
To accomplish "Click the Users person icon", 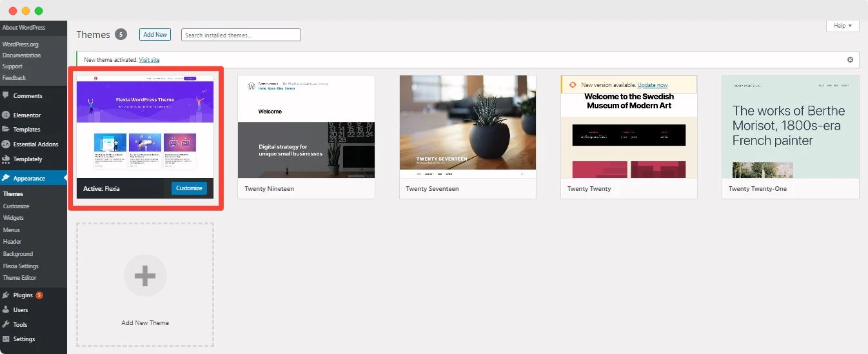I will click(x=6, y=310).
